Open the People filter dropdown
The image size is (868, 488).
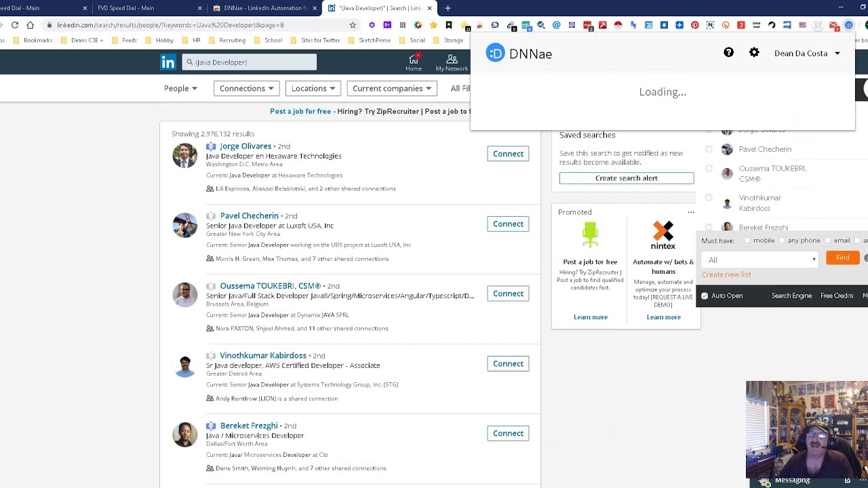pyautogui.click(x=180, y=88)
